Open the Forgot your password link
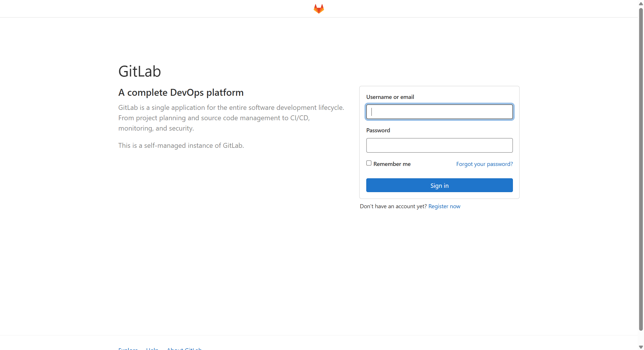The width and height of the screenshot is (644, 350). [x=484, y=164]
